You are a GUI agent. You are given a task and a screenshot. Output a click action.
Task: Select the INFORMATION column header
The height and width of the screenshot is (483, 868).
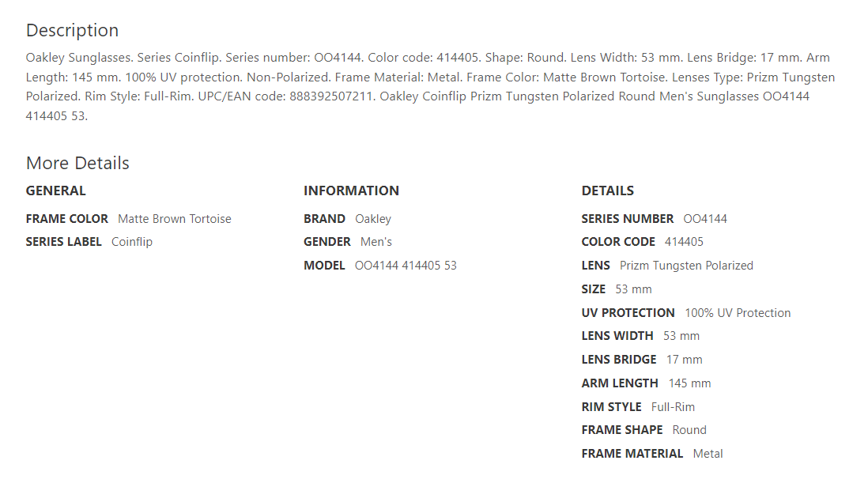351,191
